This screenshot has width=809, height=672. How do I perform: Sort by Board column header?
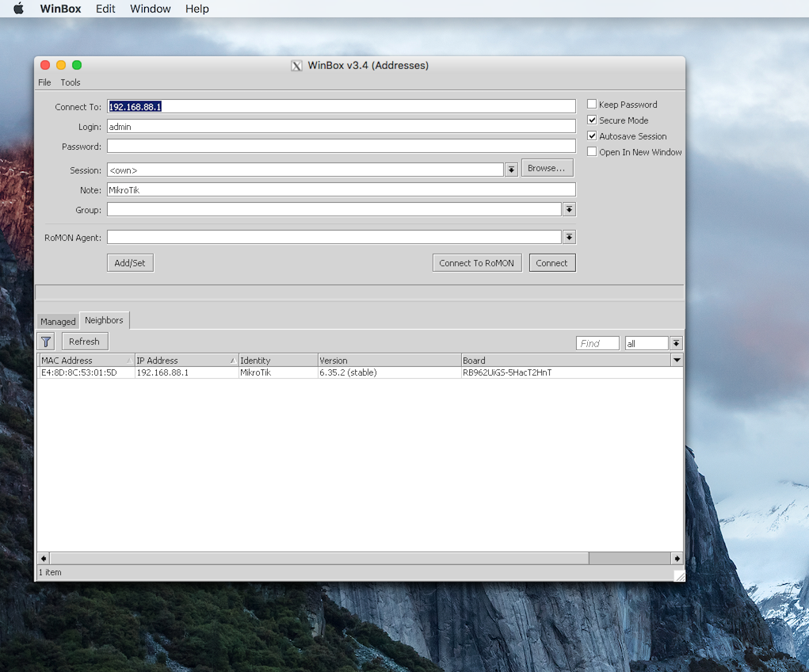(566, 361)
